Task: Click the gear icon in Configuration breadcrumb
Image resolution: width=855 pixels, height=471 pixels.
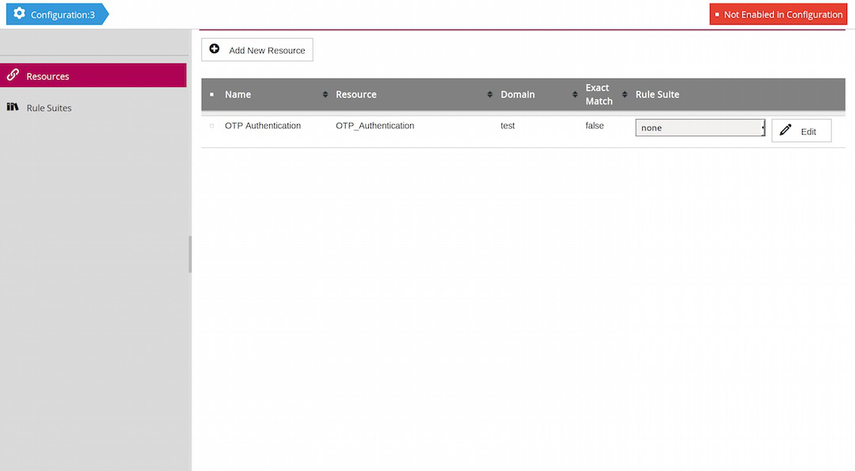Action: pyautogui.click(x=19, y=14)
